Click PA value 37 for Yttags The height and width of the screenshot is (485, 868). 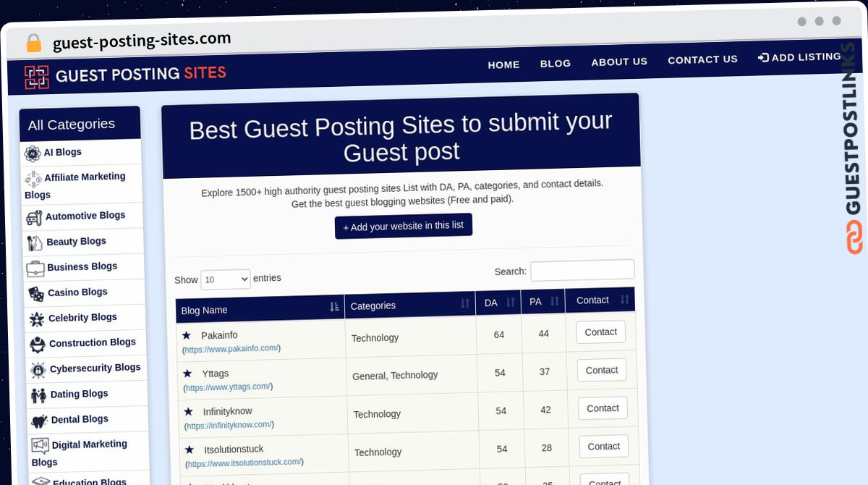545,371
